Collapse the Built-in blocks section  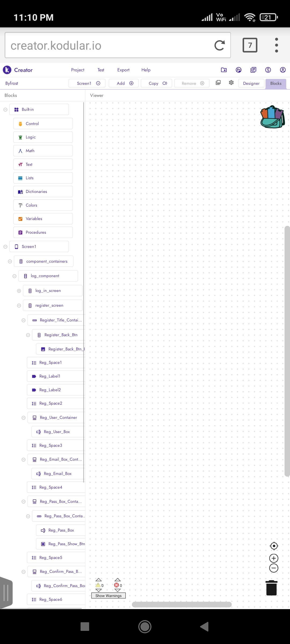click(5, 109)
